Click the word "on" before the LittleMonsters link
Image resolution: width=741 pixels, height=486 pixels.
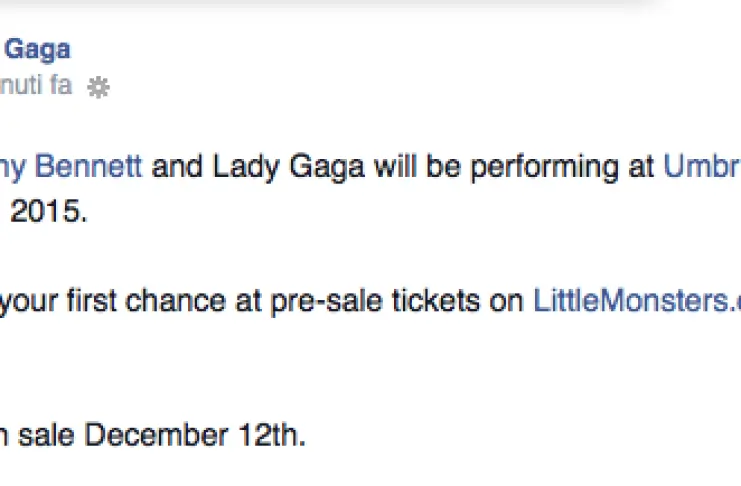pos(510,300)
